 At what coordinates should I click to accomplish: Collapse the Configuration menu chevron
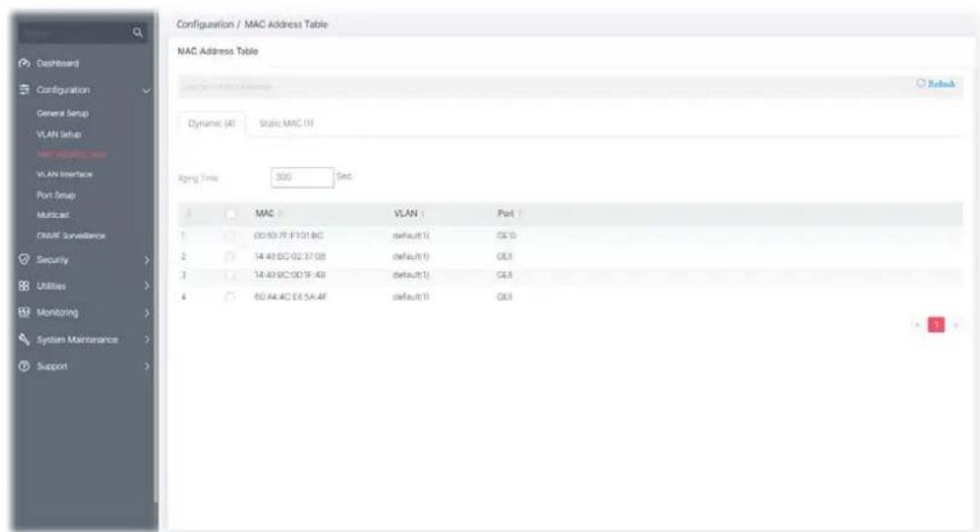pos(146,91)
